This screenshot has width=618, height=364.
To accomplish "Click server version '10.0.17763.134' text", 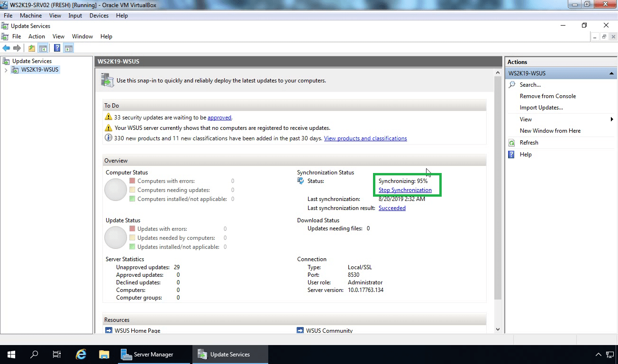I will (365, 290).
